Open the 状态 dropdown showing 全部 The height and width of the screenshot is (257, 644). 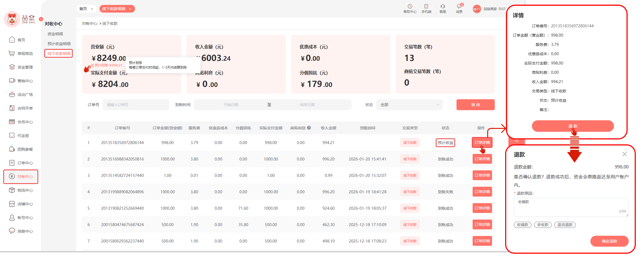pyautogui.click(x=409, y=105)
